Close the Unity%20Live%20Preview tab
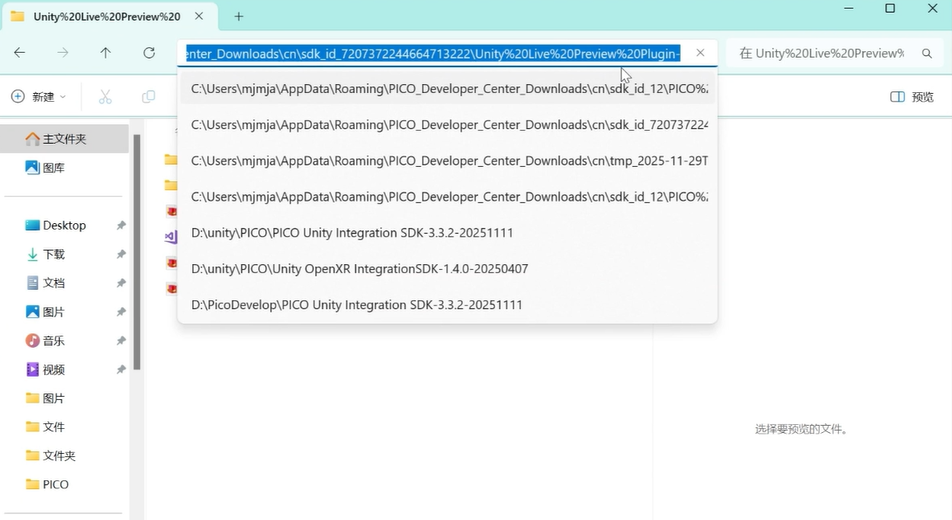 tap(199, 16)
